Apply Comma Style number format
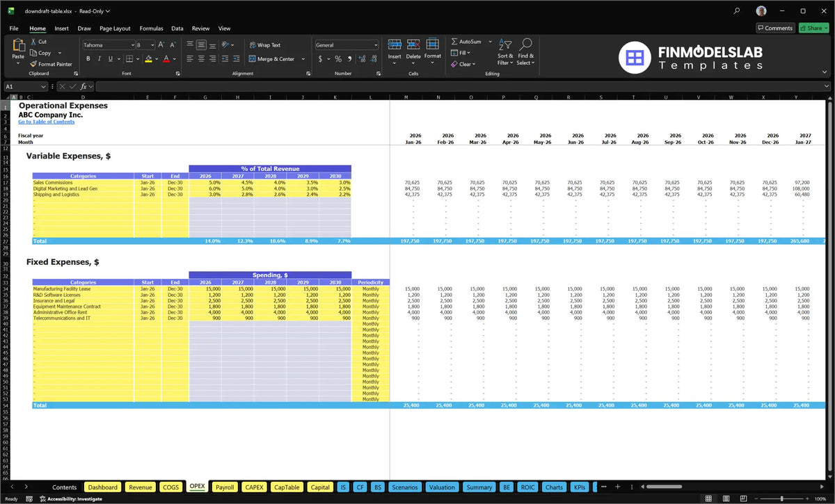Screen dimensions: 835x504 coord(349,59)
